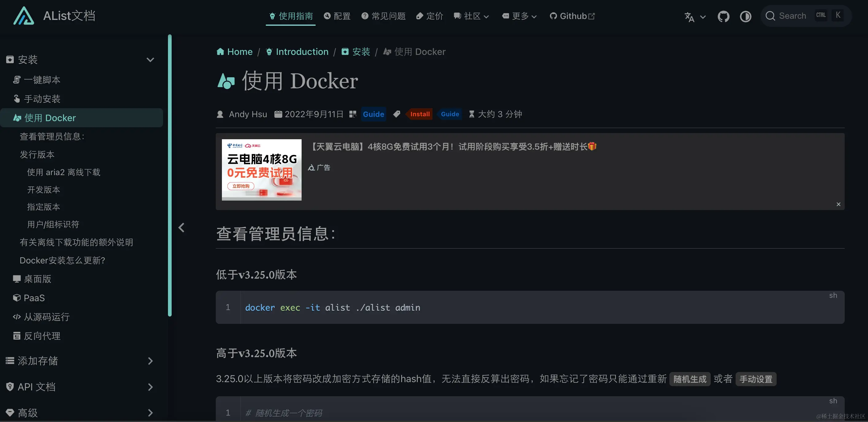Open the 配置 navigation item

[337, 16]
